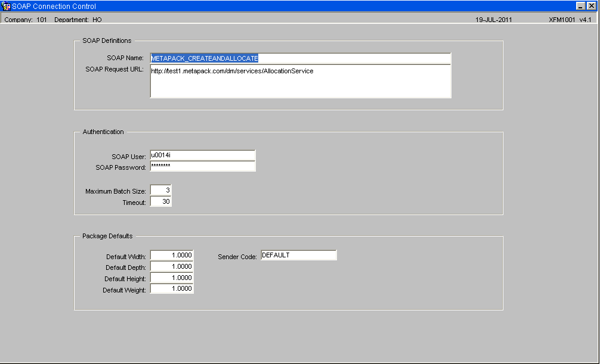Click the Default Height field
The height and width of the screenshot is (364, 600).
pyautogui.click(x=172, y=278)
